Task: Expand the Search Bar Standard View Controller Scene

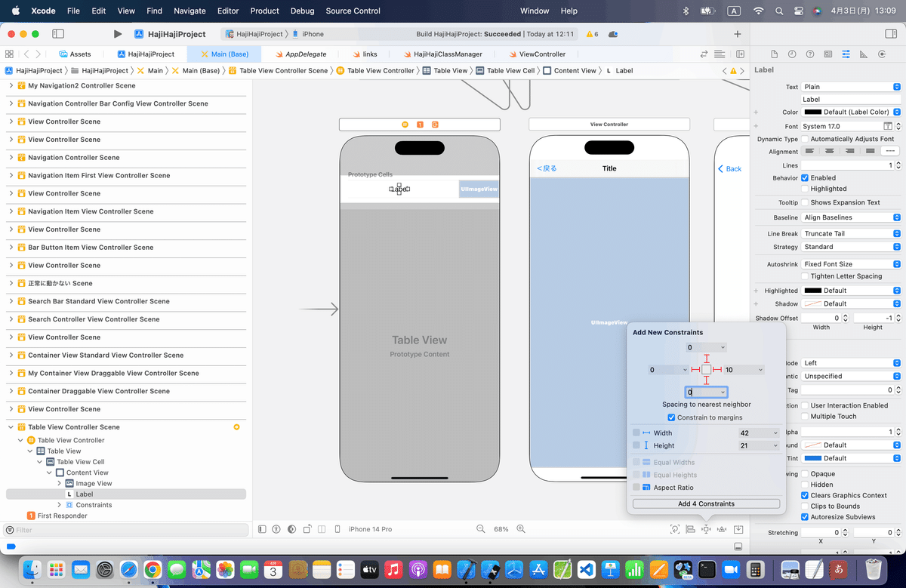Action: coord(11,301)
